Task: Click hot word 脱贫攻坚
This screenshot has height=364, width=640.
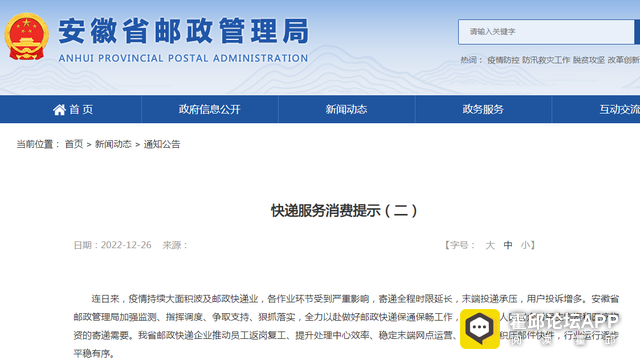Action: click(589, 60)
